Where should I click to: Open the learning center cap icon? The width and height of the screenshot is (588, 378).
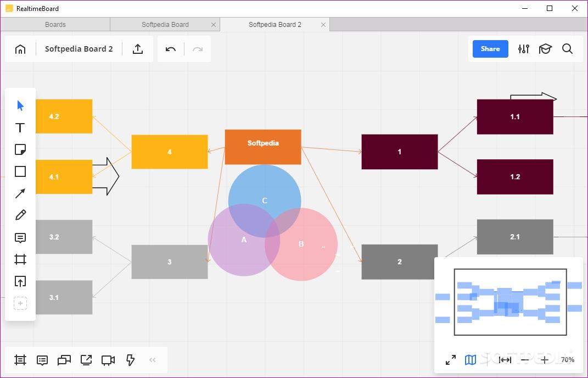click(x=545, y=49)
